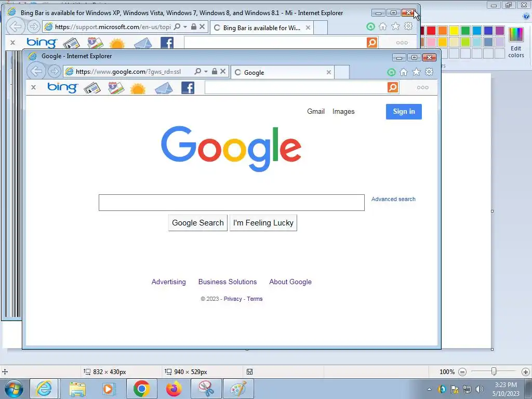The image size is (532, 399).
Task: Click the lock security icon in Google window
Action: tap(215, 71)
